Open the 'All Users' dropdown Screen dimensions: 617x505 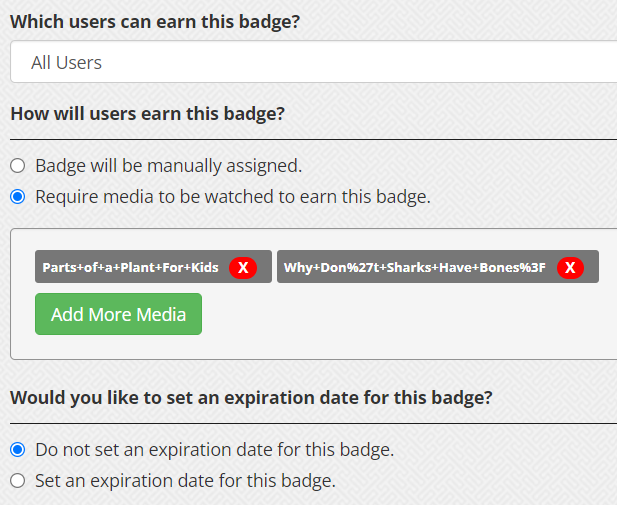(314, 62)
